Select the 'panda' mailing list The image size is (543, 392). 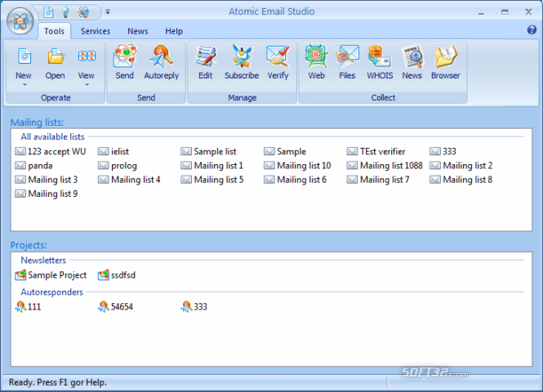point(33,166)
